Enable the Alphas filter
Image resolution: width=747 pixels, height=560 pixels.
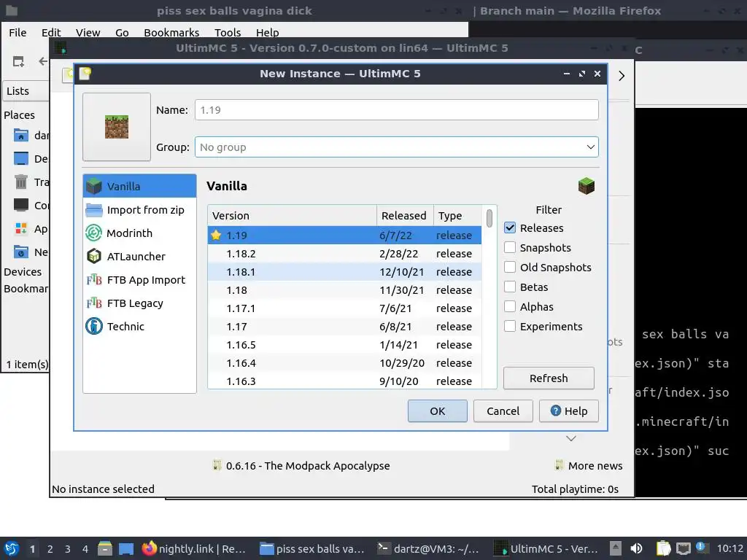(510, 306)
